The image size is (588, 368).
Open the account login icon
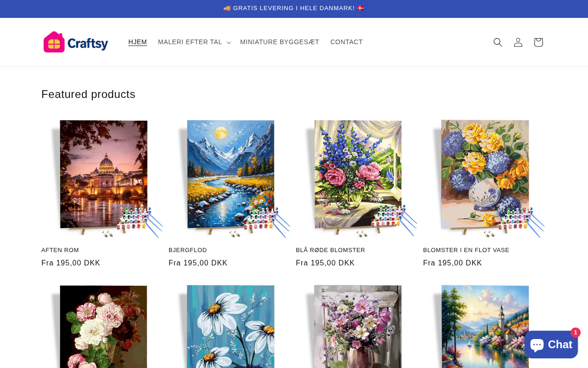[x=518, y=42]
